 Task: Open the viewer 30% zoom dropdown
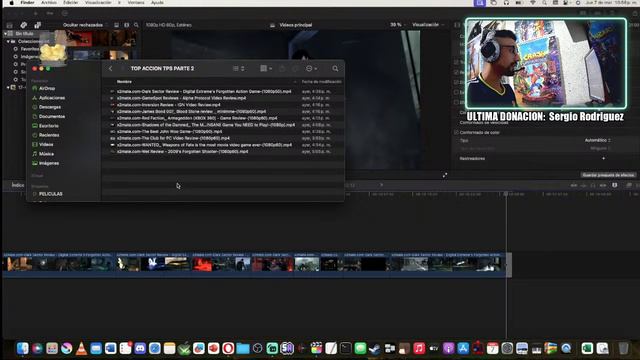click(x=396, y=25)
